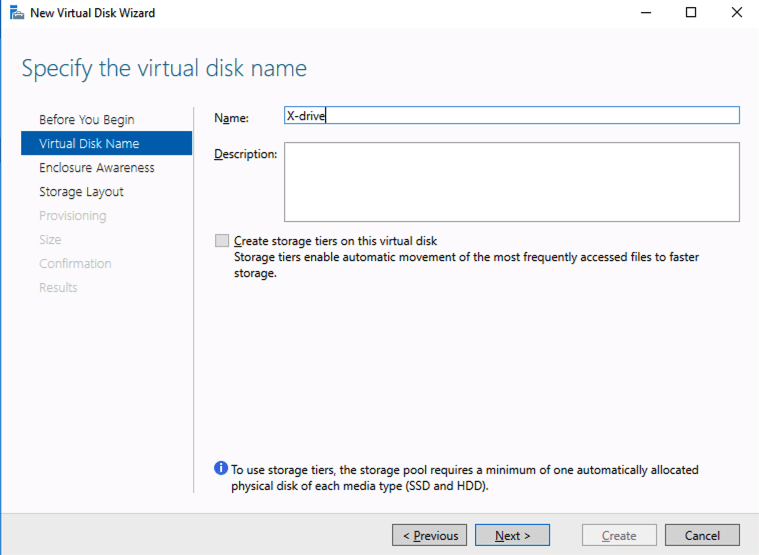
Task: Click the blue information icon near storage tiers note
Action: point(221,469)
